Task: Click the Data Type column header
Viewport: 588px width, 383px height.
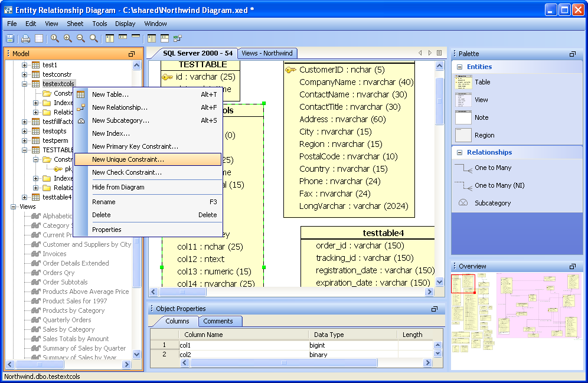Action: click(x=329, y=335)
